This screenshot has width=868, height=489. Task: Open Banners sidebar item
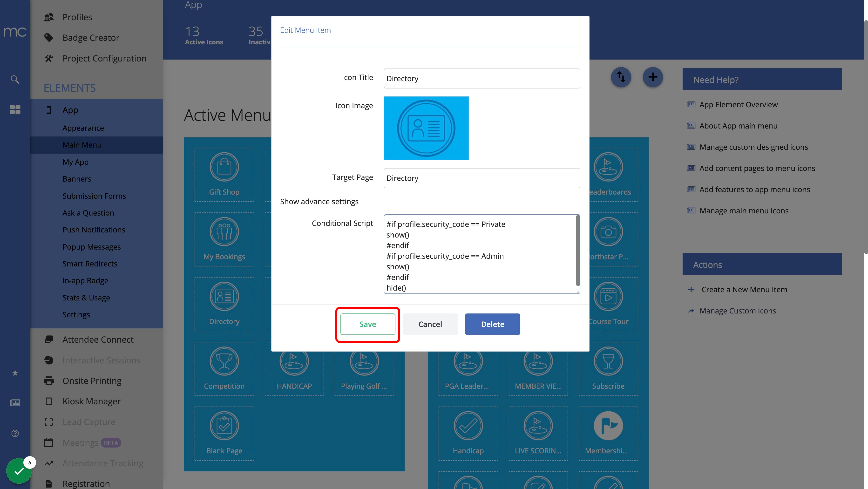(77, 179)
